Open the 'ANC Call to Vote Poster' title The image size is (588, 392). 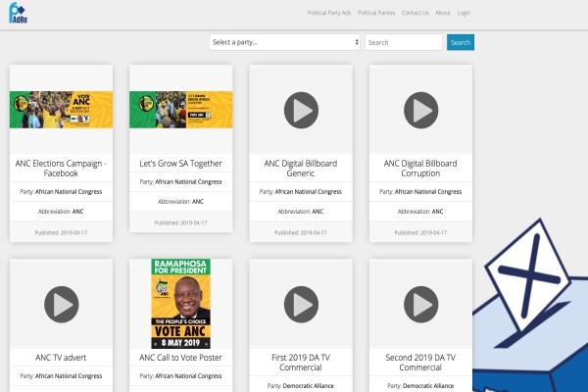point(180,358)
